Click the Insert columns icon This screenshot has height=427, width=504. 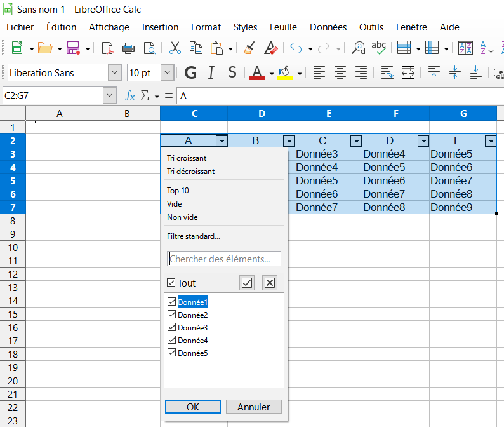click(432, 48)
